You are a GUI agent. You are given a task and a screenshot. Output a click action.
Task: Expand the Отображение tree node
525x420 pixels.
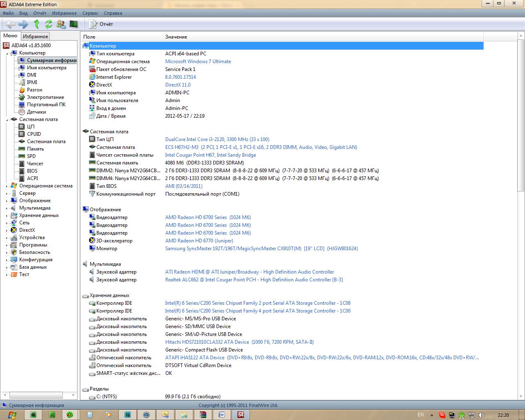[x=7, y=201]
